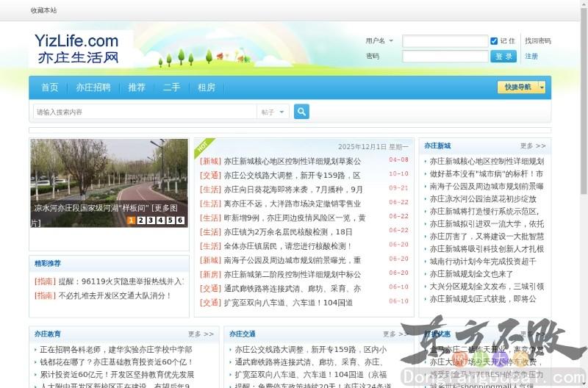Click the blue magnifier search icon

pyautogui.click(x=301, y=112)
